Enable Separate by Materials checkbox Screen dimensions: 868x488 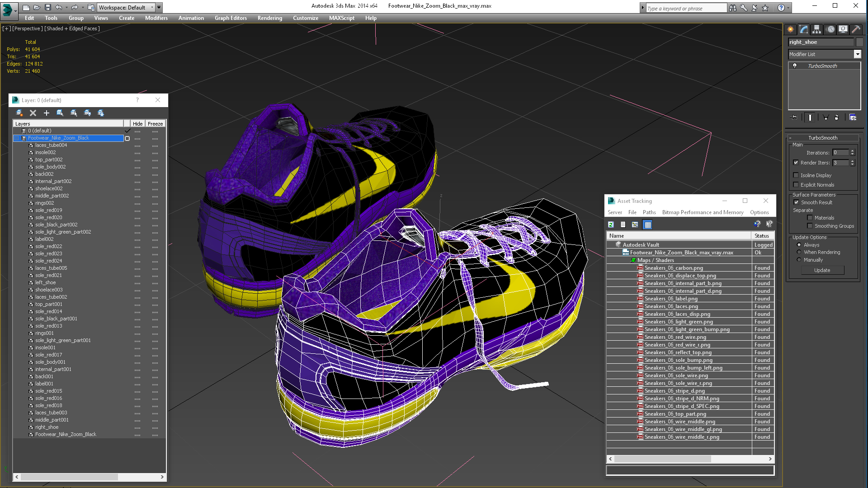(810, 218)
